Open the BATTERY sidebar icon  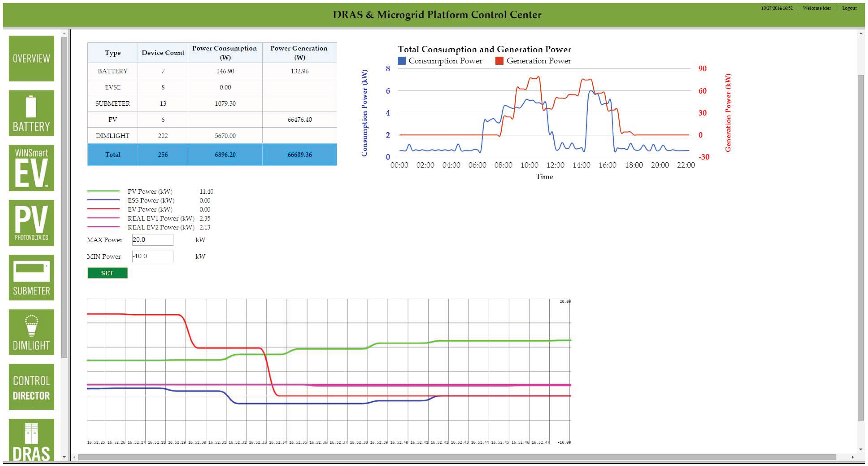coord(31,113)
